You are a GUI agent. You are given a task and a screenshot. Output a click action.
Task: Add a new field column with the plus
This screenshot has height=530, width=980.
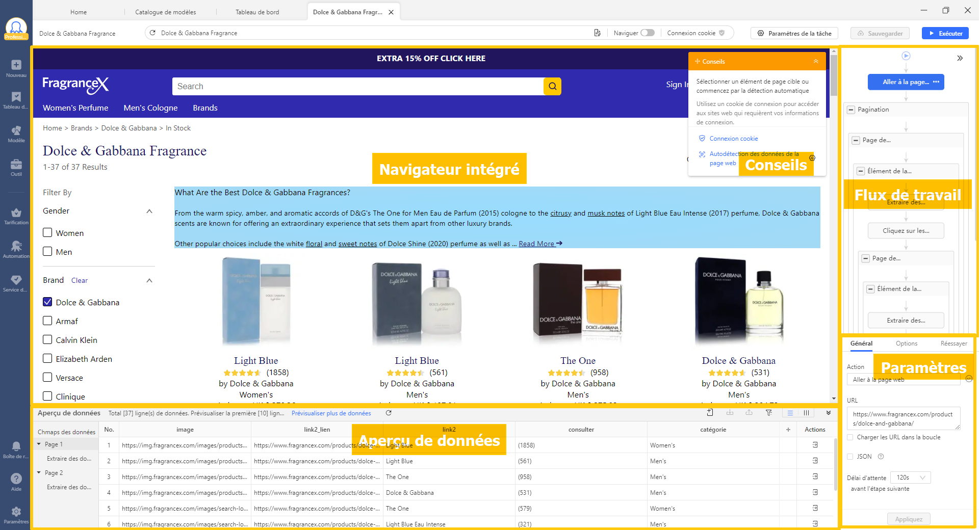[788, 430]
